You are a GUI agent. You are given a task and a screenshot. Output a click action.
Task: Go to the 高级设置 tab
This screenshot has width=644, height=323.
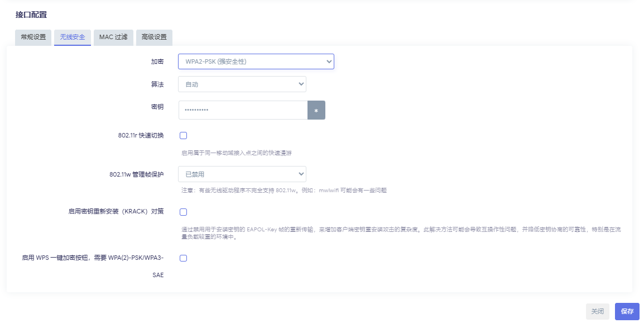154,37
